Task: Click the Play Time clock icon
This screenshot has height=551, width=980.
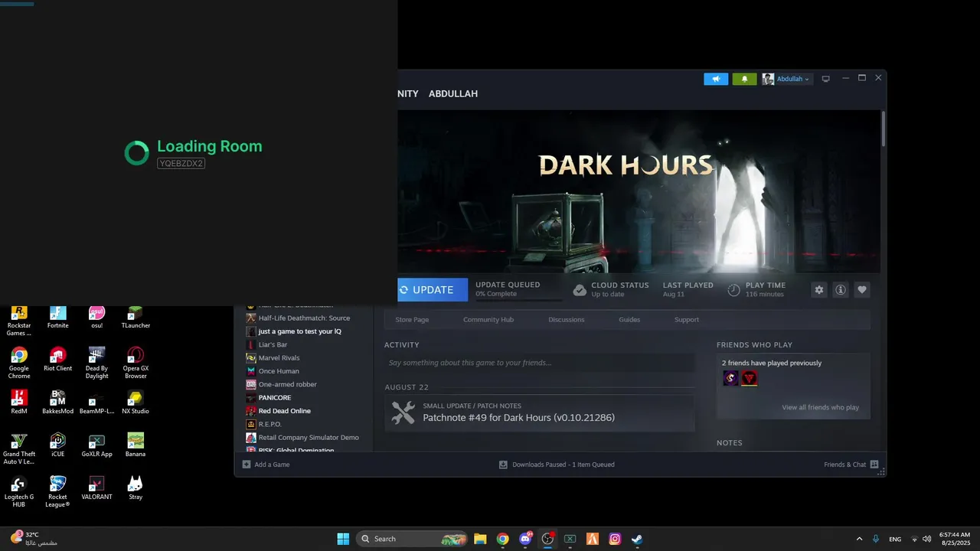Action: click(733, 290)
